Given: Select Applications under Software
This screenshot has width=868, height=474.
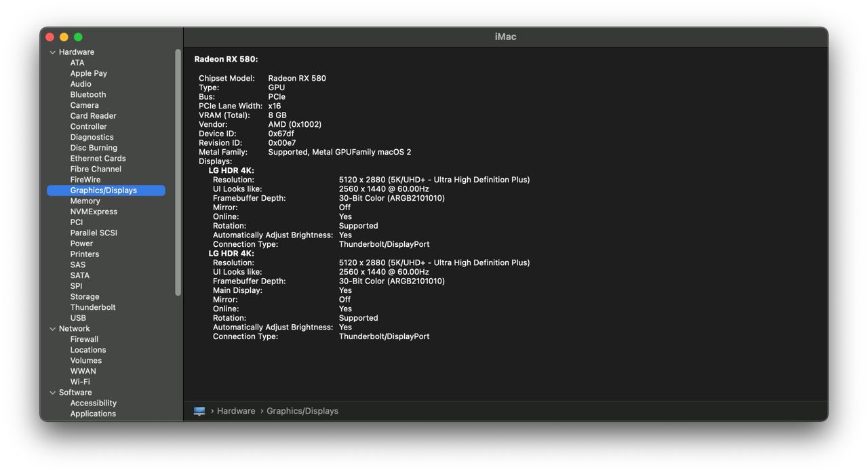Looking at the screenshot, I should (93, 414).
